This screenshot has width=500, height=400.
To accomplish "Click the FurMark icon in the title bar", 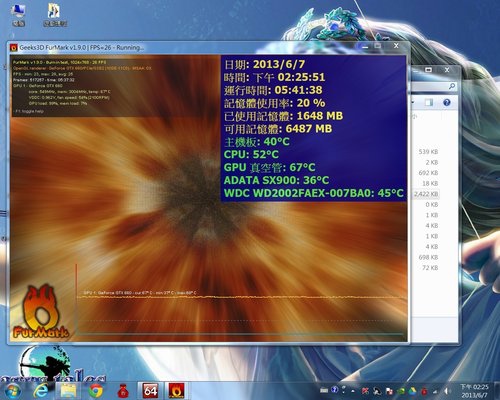I will point(14,48).
